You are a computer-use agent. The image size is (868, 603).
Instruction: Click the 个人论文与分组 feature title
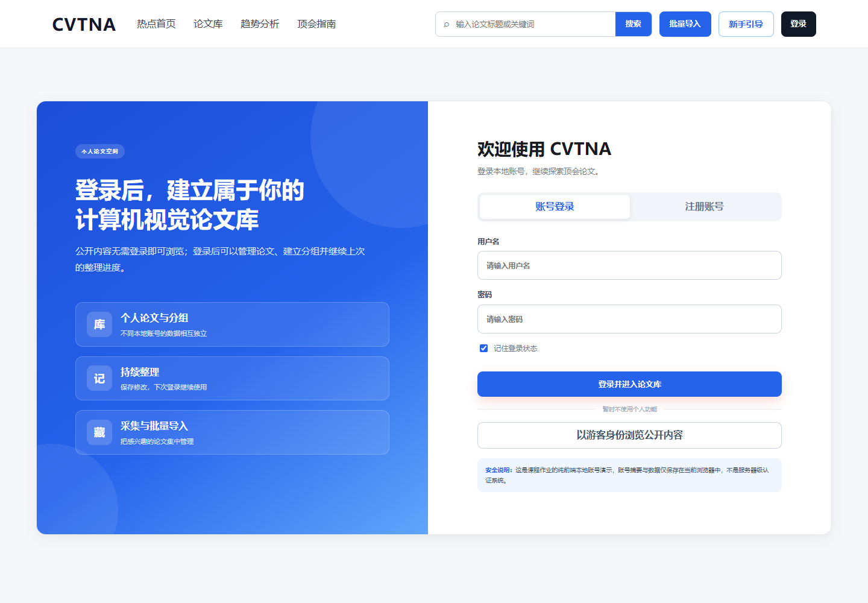pyautogui.click(x=154, y=318)
